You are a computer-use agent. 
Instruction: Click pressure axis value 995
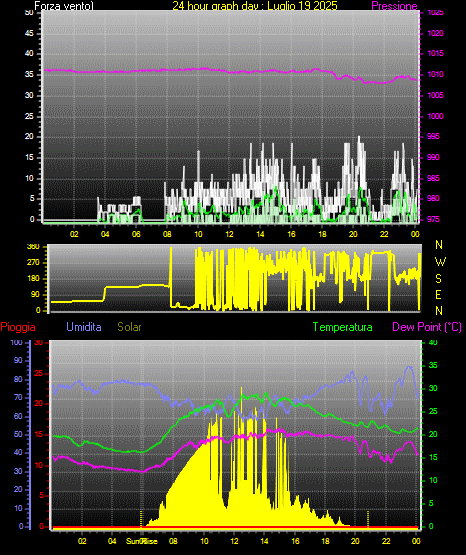(433, 136)
